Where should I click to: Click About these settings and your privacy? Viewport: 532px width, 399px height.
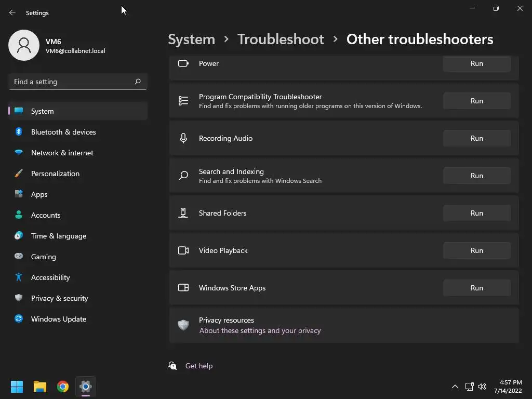[x=260, y=330]
